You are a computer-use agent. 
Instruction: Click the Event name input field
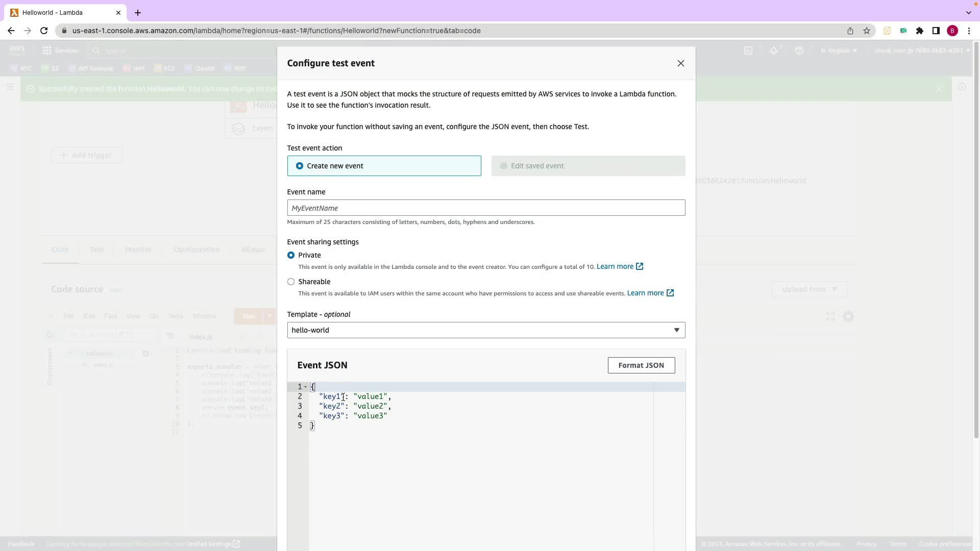coord(485,208)
